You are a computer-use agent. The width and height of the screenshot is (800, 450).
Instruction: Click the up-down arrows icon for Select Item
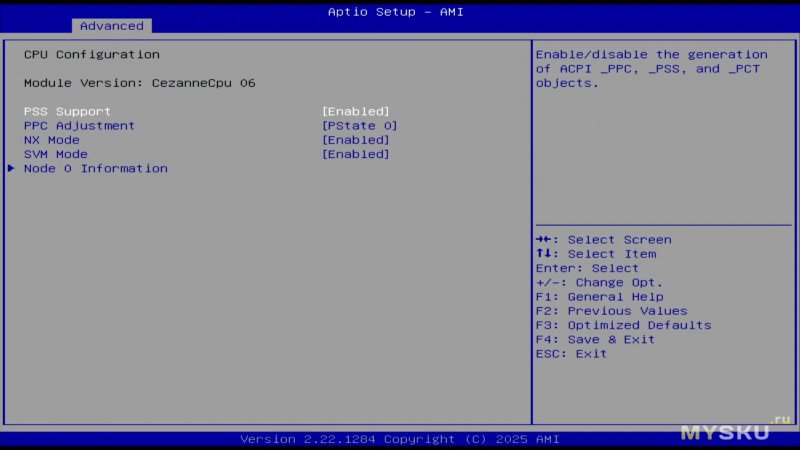tap(544, 254)
